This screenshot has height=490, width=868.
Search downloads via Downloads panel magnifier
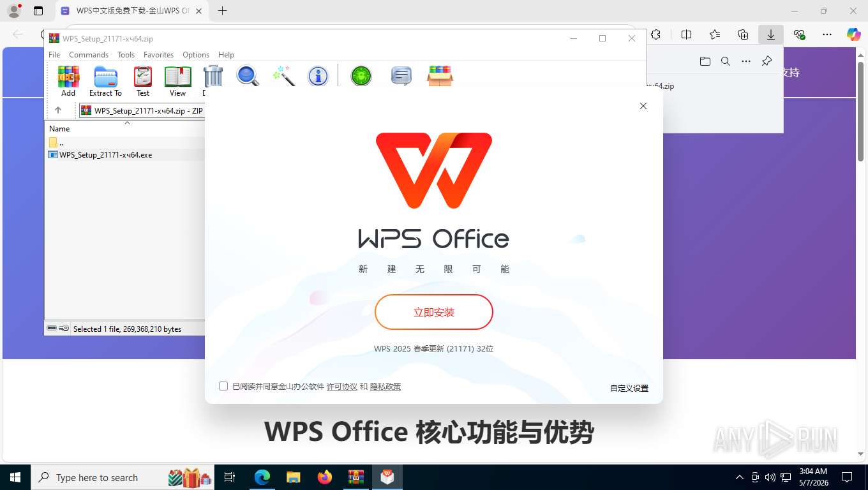tap(726, 61)
